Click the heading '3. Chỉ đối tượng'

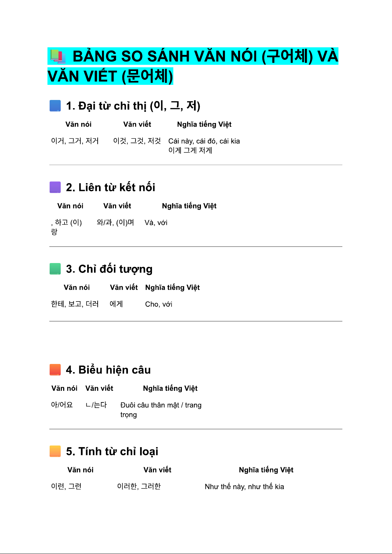click(109, 269)
